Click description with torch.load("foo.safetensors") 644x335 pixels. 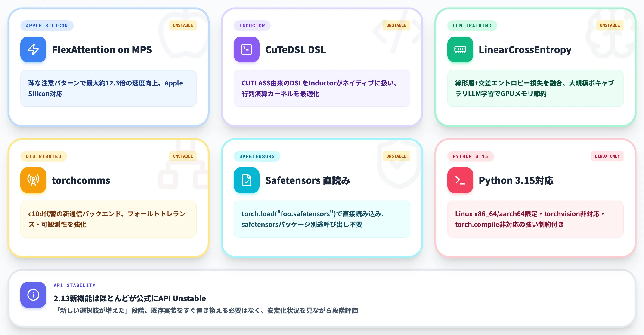pos(322,219)
